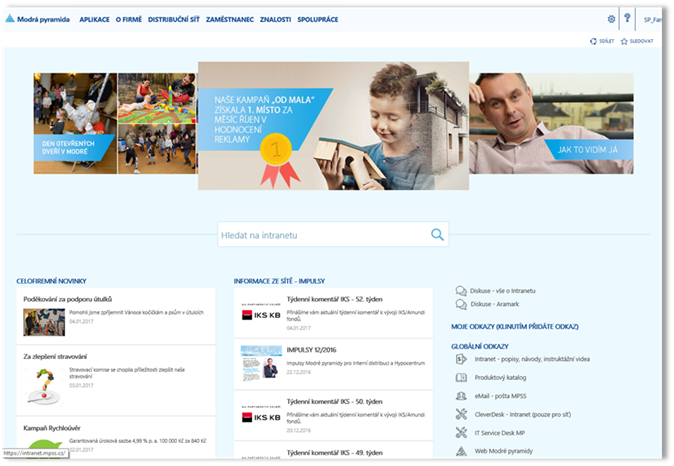The height and width of the screenshot is (466, 674).
Task: Open the Produktový katalog link
Action: (x=500, y=377)
